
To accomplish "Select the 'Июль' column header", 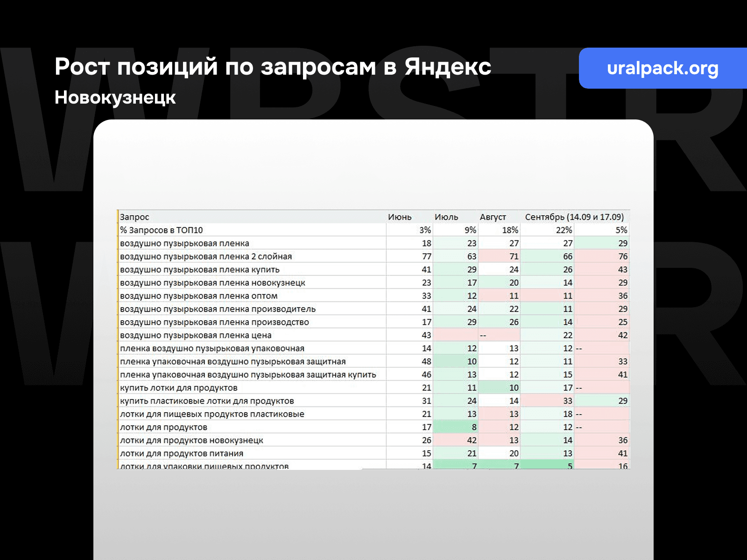I will (446, 217).
